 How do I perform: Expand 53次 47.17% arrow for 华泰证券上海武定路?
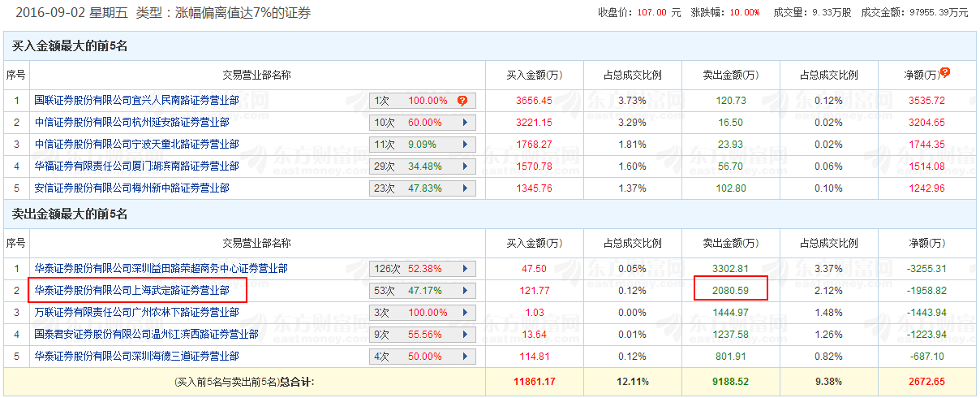point(465,291)
